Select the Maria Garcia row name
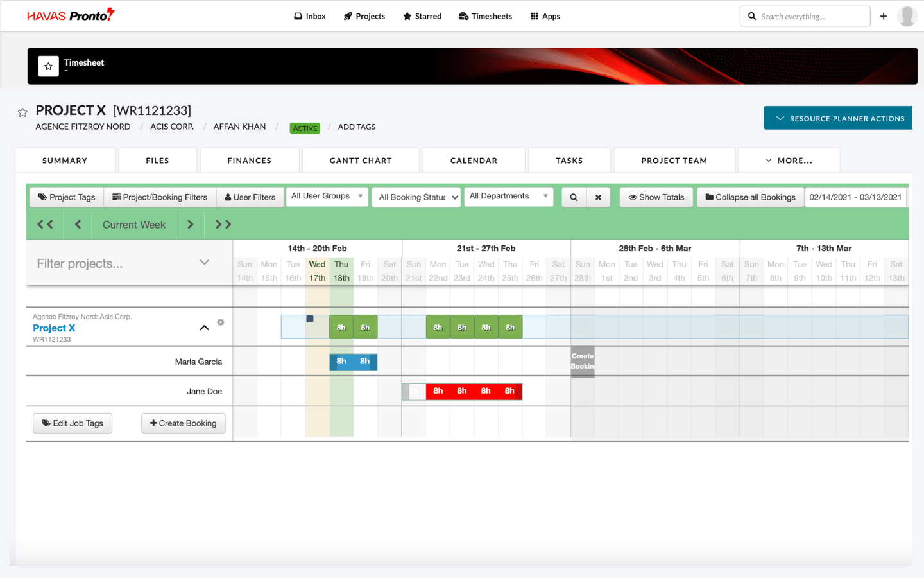 pos(198,362)
